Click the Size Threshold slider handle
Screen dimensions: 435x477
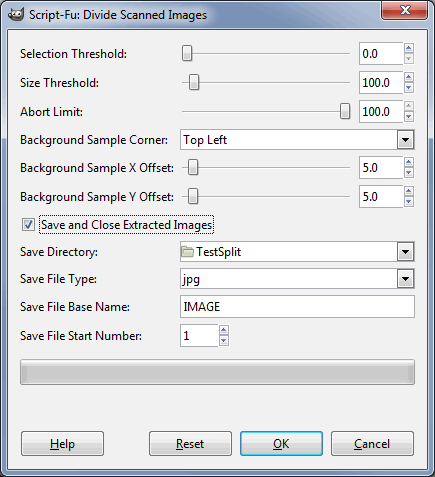[194, 82]
